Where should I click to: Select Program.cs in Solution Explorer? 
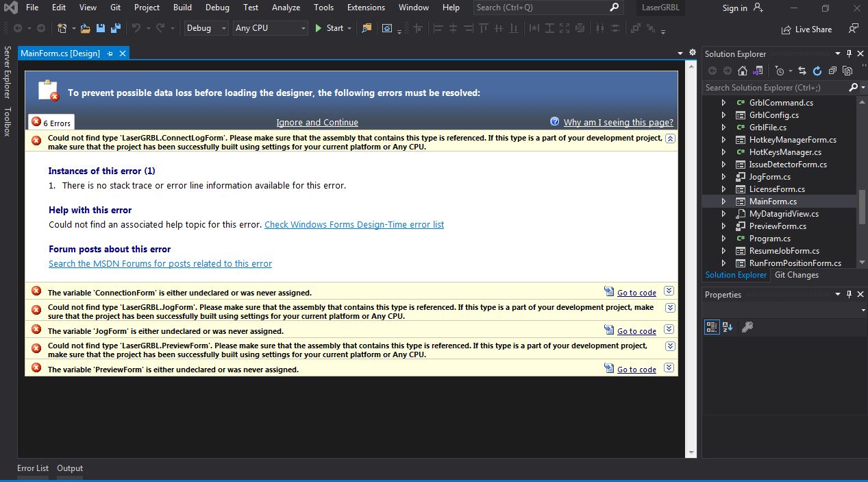coord(769,239)
